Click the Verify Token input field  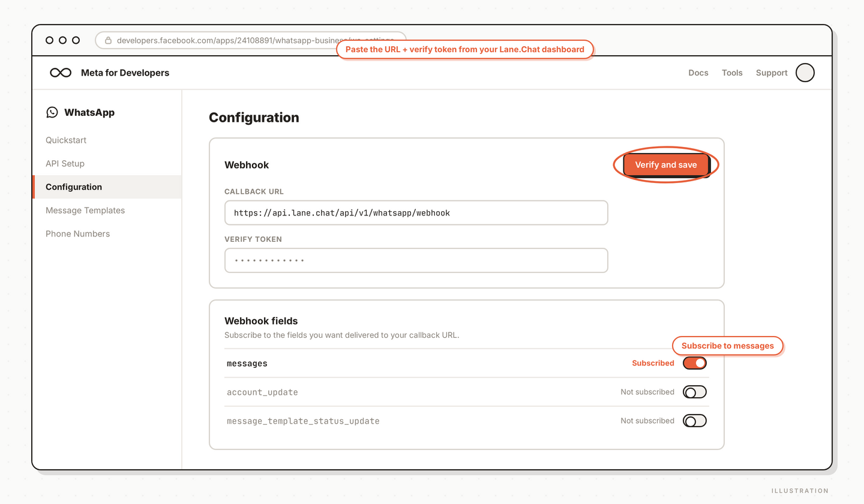pos(416,260)
